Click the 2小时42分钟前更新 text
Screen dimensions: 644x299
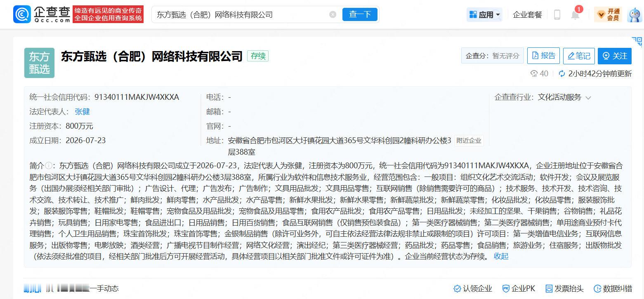600,73
